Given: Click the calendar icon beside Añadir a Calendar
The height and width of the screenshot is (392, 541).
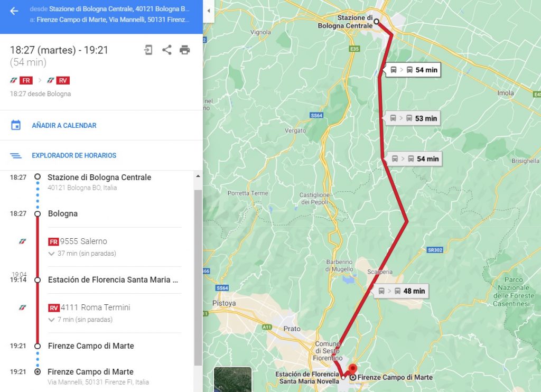Looking at the screenshot, I should coord(16,125).
